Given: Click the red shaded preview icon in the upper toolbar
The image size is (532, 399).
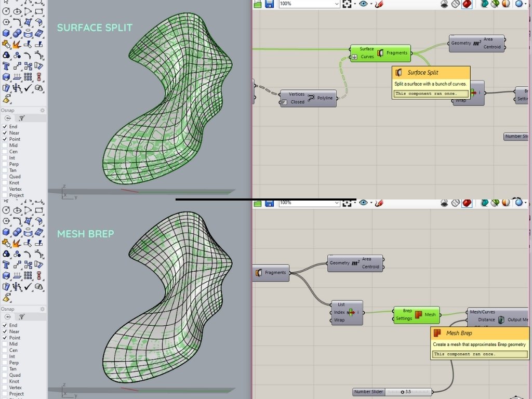Looking at the screenshot, I should [467, 4].
